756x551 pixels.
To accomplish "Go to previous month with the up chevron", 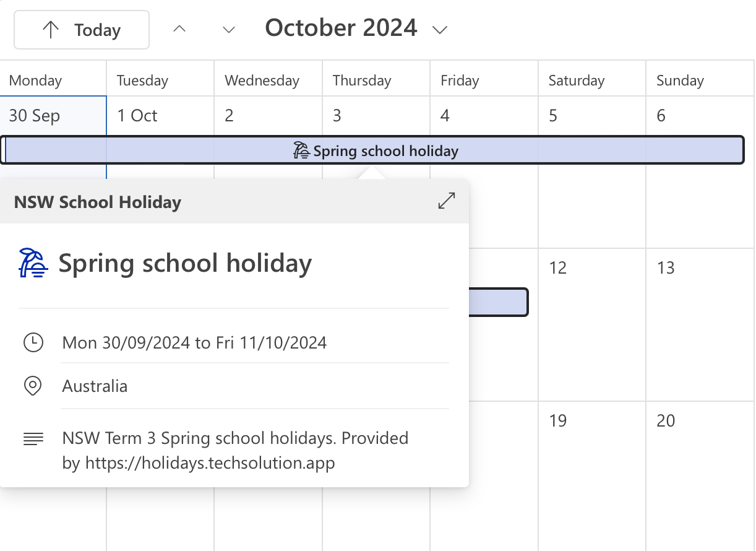I will [179, 28].
